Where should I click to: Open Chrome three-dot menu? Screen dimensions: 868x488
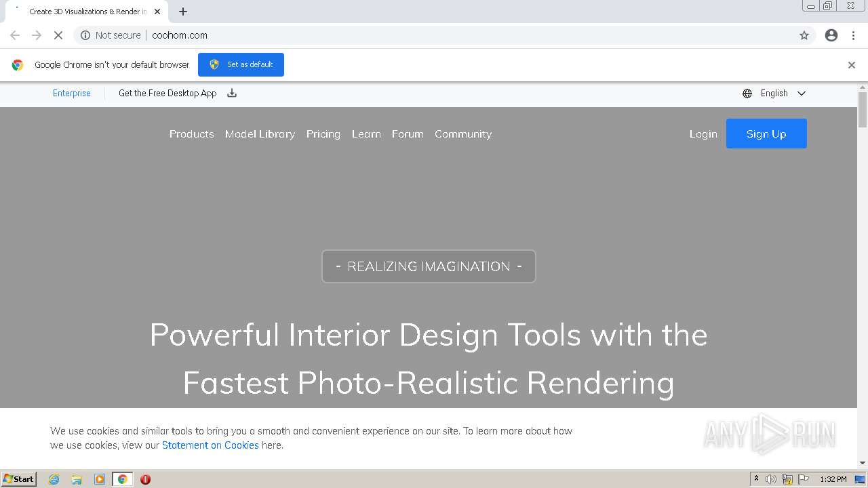point(854,35)
